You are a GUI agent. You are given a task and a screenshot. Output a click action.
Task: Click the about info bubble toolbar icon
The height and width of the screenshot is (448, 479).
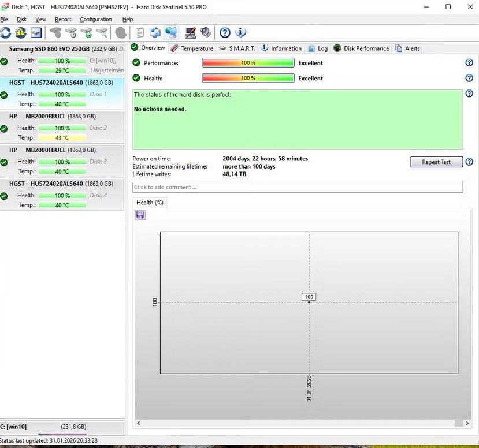point(240,33)
